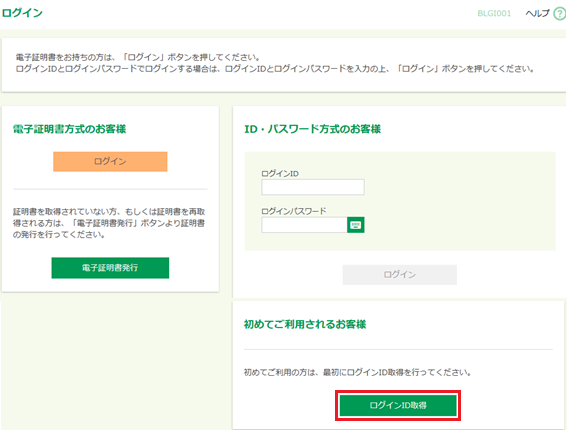
Task: Click the 電子証明書発行 button
Action: pyautogui.click(x=110, y=268)
